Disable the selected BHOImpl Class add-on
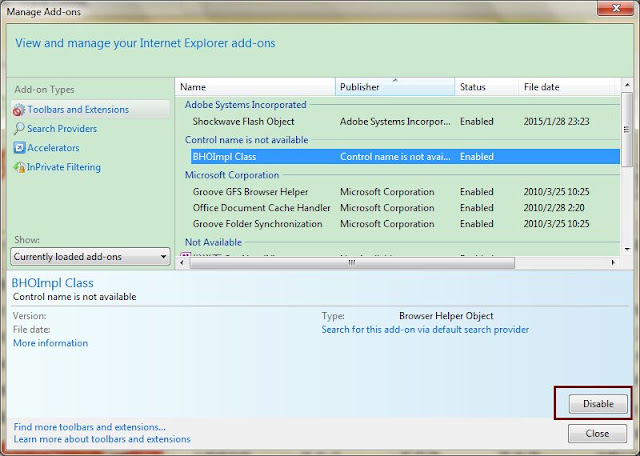Image resolution: width=640 pixels, height=456 pixels. (x=598, y=404)
